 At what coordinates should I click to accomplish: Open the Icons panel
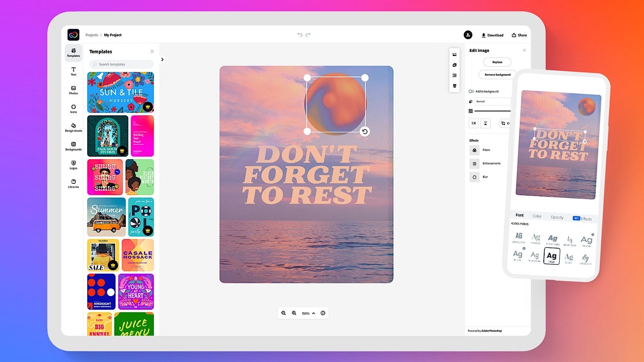tap(73, 109)
